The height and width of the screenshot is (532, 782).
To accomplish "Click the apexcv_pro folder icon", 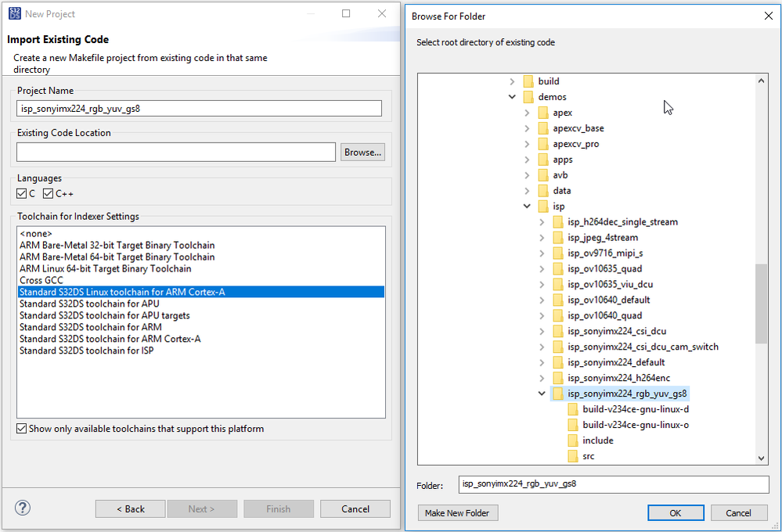I will 543,144.
